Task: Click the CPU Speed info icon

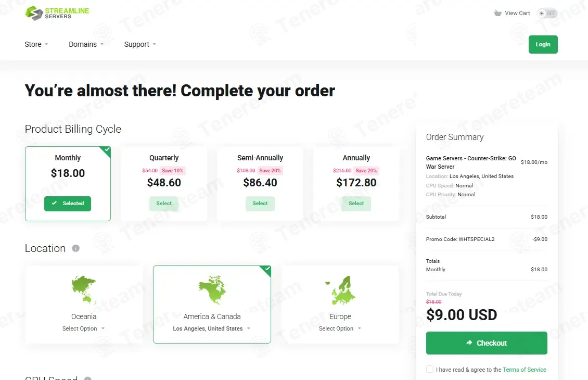Action: 88,378
